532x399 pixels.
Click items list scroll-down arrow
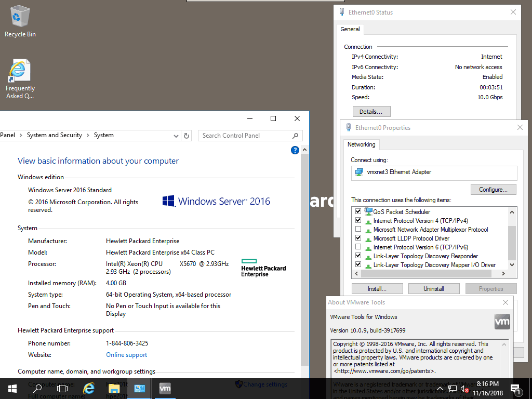512,265
